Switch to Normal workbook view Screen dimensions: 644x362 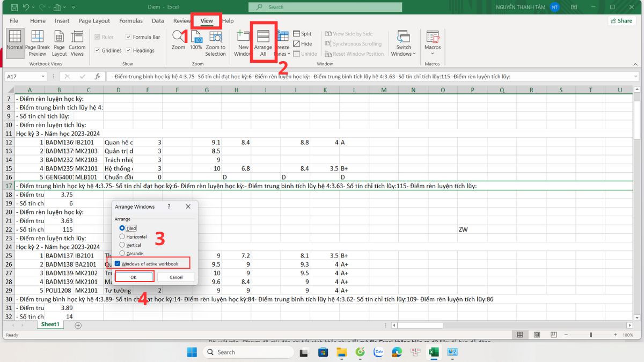(x=15, y=43)
